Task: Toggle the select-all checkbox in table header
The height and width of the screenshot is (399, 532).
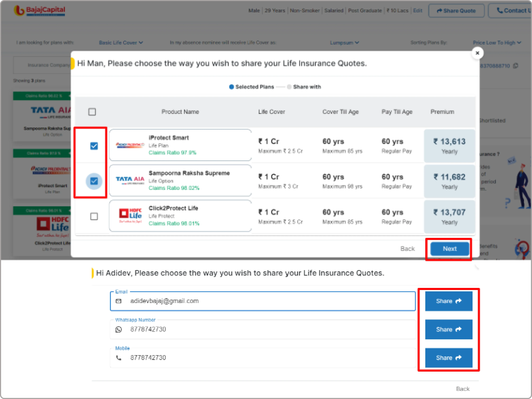Action: pyautogui.click(x=92, y=112)
